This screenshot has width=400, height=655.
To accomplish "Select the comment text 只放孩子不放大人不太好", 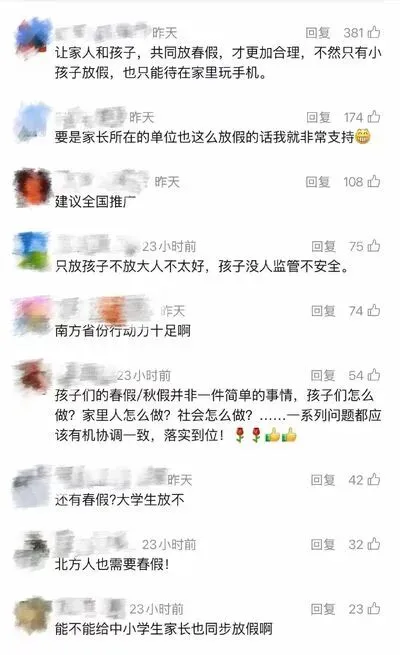I will click(130, 266).
